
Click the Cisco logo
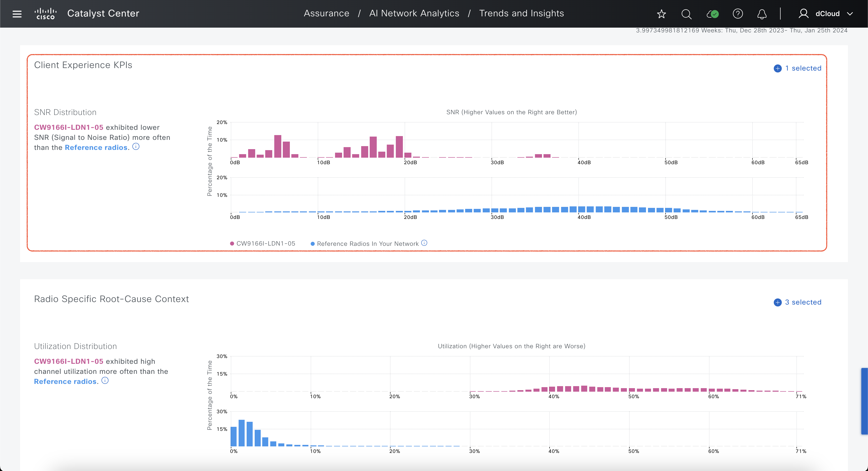point(45,14)
